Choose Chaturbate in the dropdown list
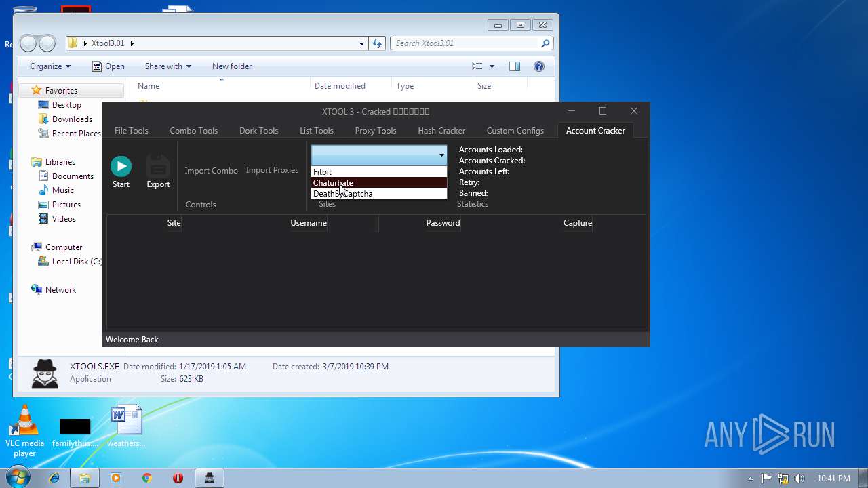The height and width of the screenshot is (488, 868). (379, 183)
